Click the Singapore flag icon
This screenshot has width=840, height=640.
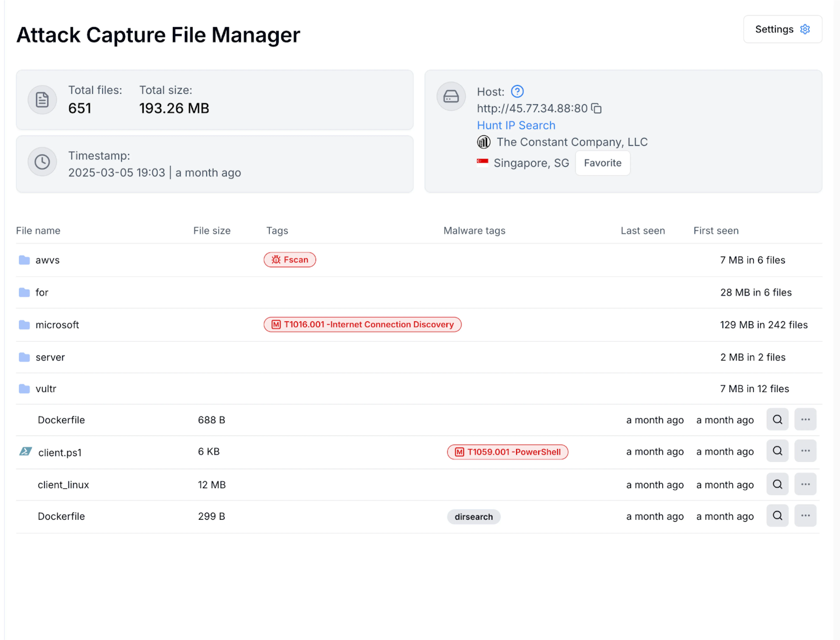click(482, 163)
